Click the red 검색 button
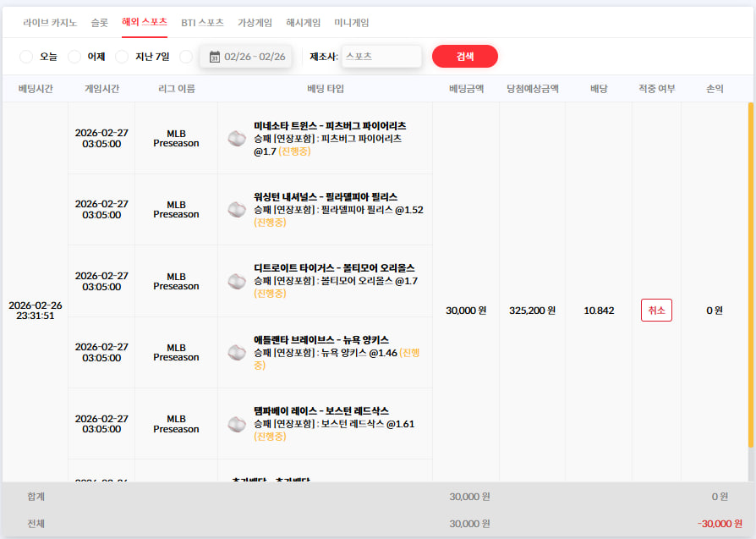The image size is (756, 539). (465, 57)
